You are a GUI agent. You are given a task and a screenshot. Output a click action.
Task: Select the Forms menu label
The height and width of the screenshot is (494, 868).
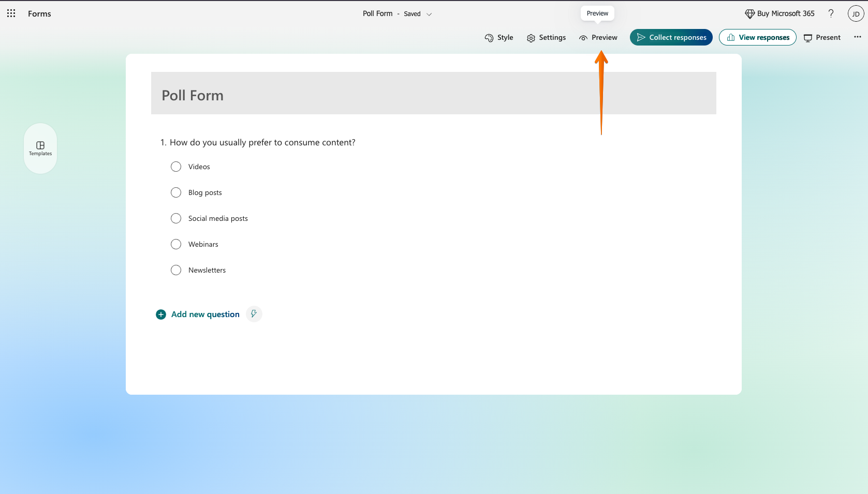click(x=39, y=13)
